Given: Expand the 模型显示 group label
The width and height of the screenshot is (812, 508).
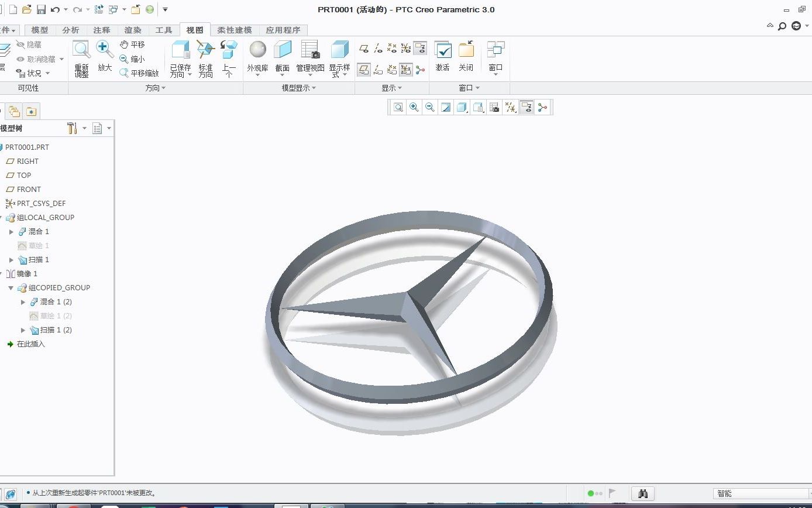Looking at the screenshot, I should tap(299, 88).
